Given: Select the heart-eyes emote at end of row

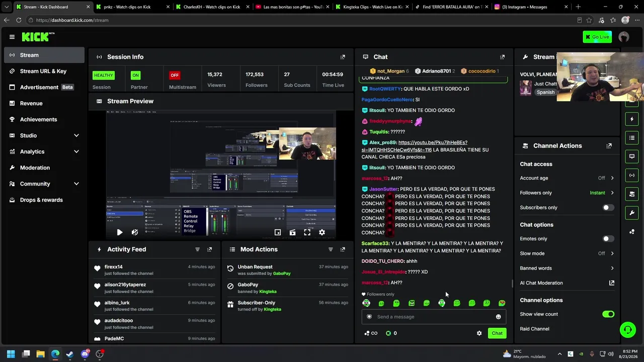Looking at the screenshot, I should (x=502, y=303).
